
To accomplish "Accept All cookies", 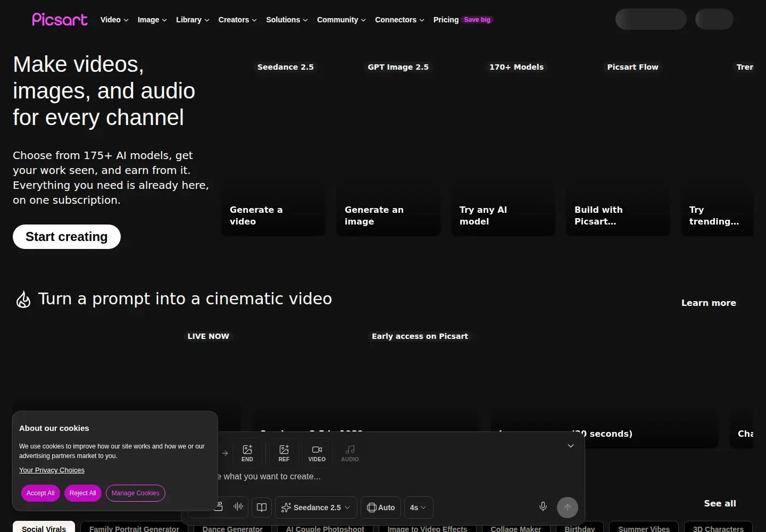I will tap(40, 493).
